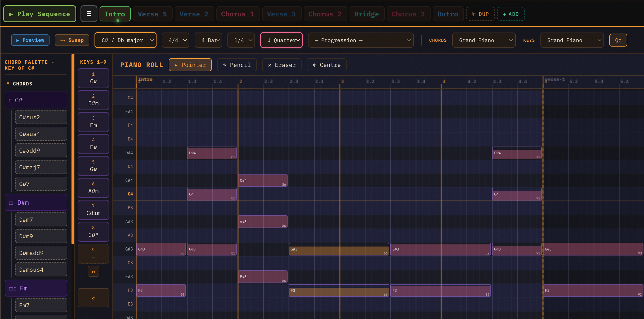644x319 pixels.
Task: Click the empty key slot 9
Action: [x=93, y=254]
